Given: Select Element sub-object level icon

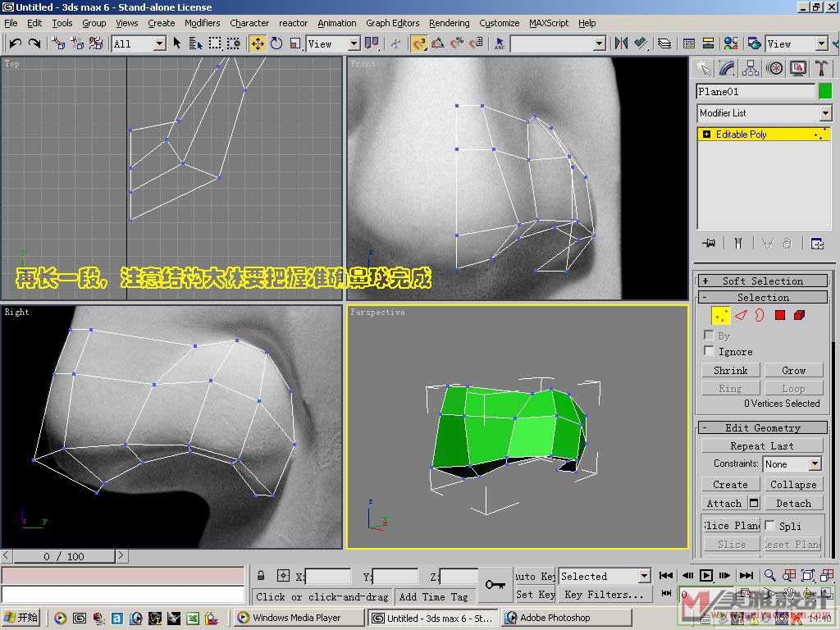Looking at the screenshot, I should [799, 316].
